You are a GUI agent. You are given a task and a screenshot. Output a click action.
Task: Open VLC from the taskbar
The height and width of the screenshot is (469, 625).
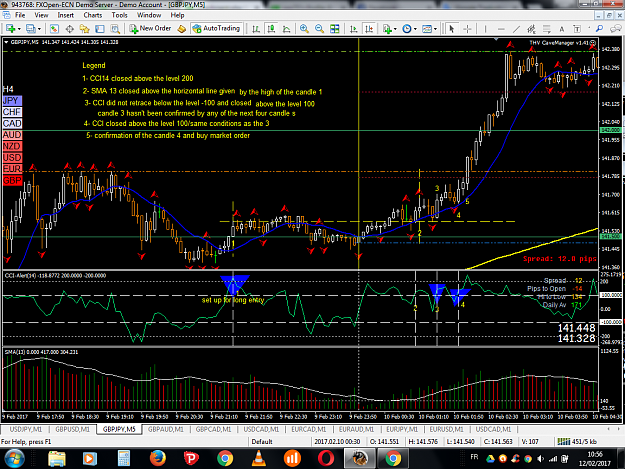point(259,458)
